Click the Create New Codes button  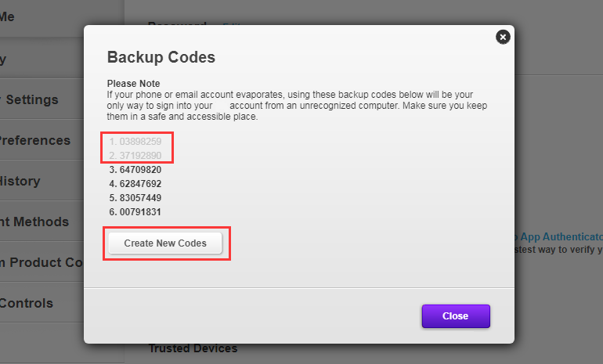[x=165, y=243]
